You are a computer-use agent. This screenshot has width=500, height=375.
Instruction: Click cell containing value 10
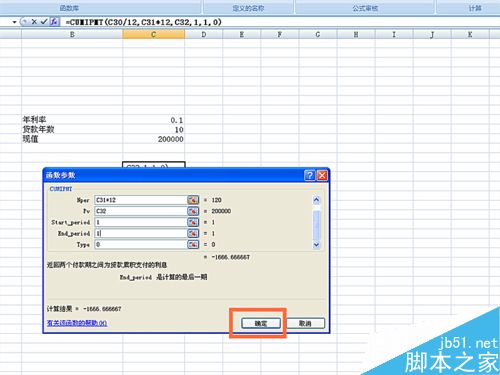click(153, 129)
